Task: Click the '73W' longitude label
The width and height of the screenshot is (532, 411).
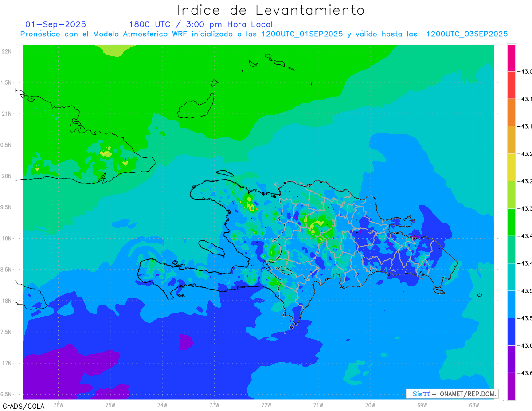Action: [214, 405]
